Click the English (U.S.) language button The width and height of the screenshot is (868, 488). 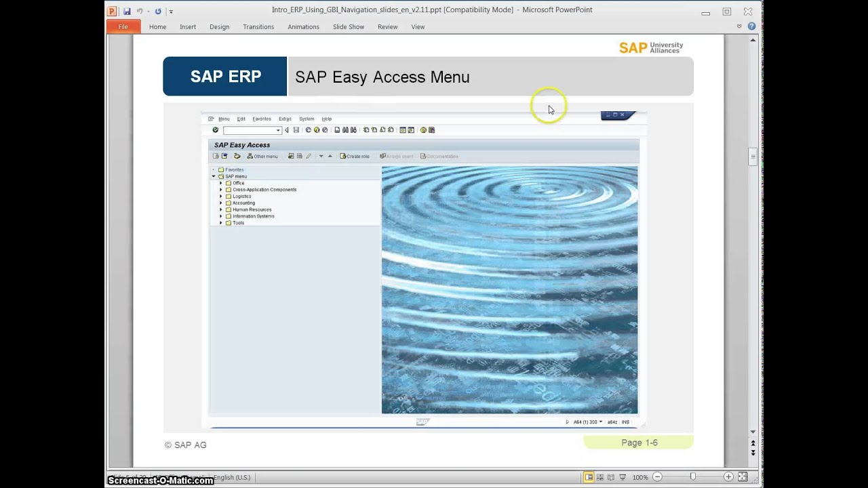coord(232,477)
